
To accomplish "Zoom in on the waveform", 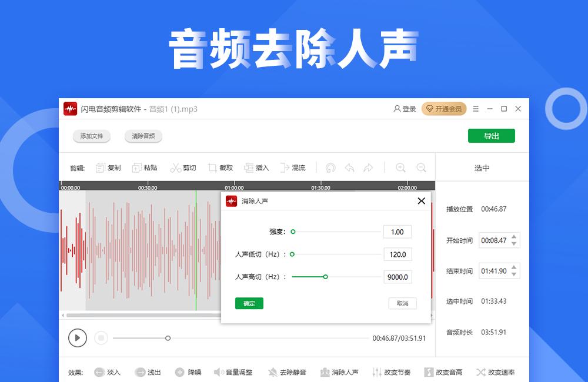I will tap(400, 168).
